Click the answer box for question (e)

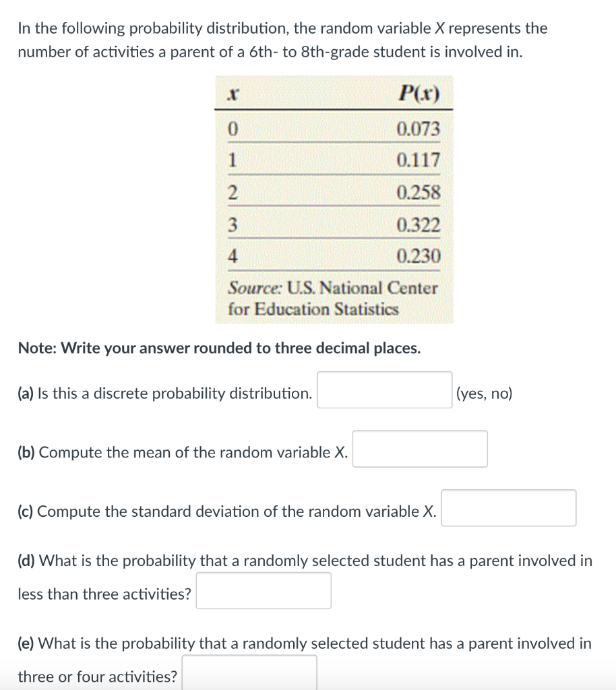[249, 672]
